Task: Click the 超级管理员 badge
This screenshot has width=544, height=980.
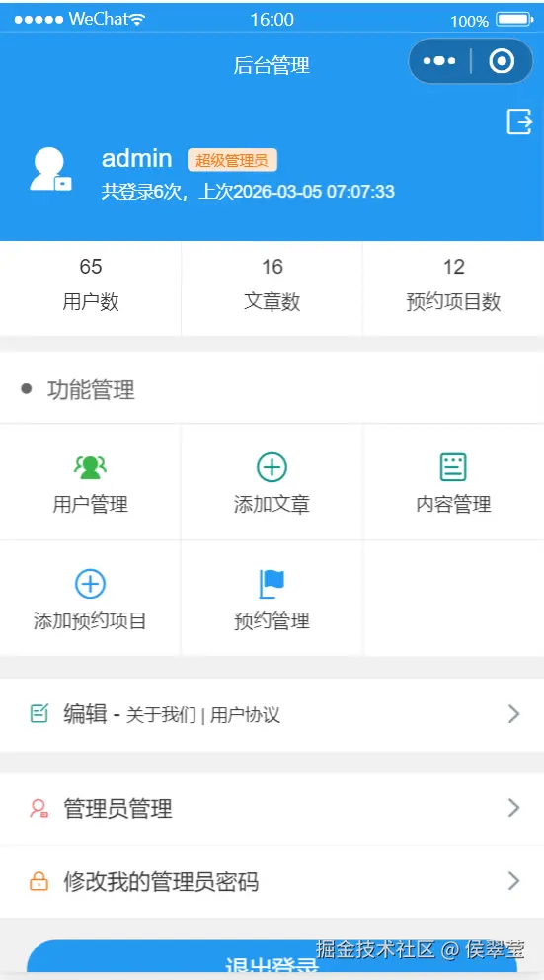Action: pos(232,160)
